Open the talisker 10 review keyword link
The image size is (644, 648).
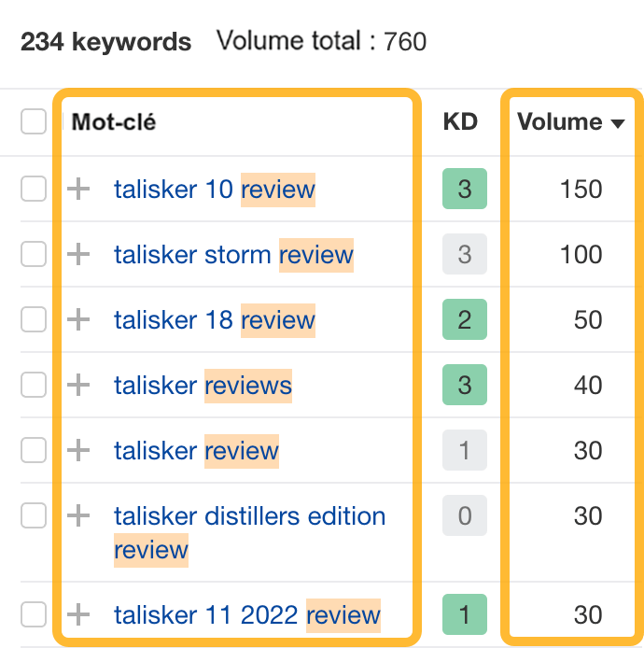point(214,190)
